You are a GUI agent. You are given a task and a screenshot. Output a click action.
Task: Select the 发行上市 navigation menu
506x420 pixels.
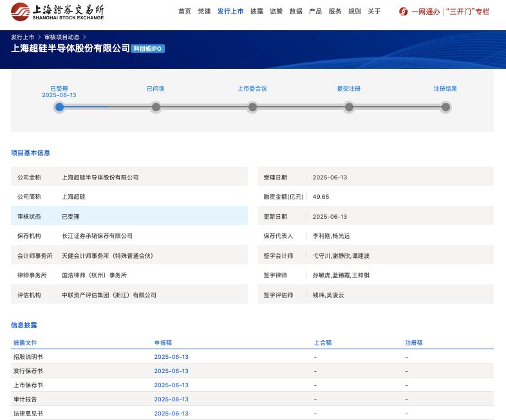tap(230, 12)
